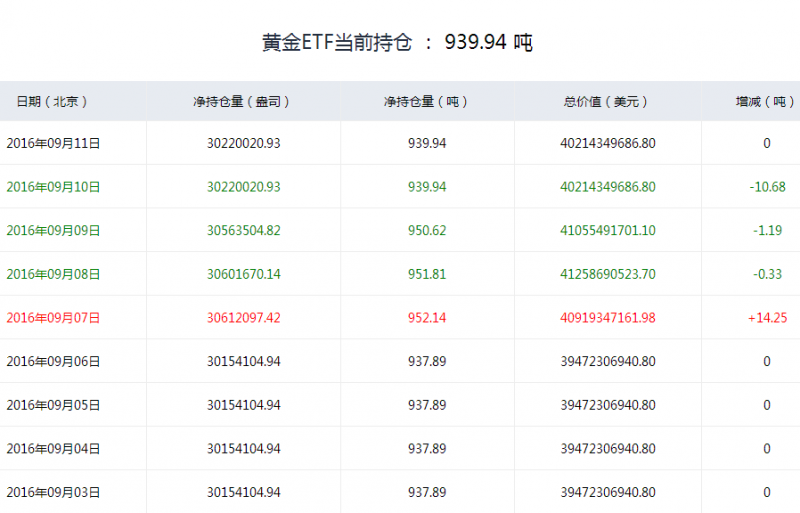Screen dimensions: 800x513
Task: Click the red total value 40919347161.98
Action: click(x=608, y=318)
